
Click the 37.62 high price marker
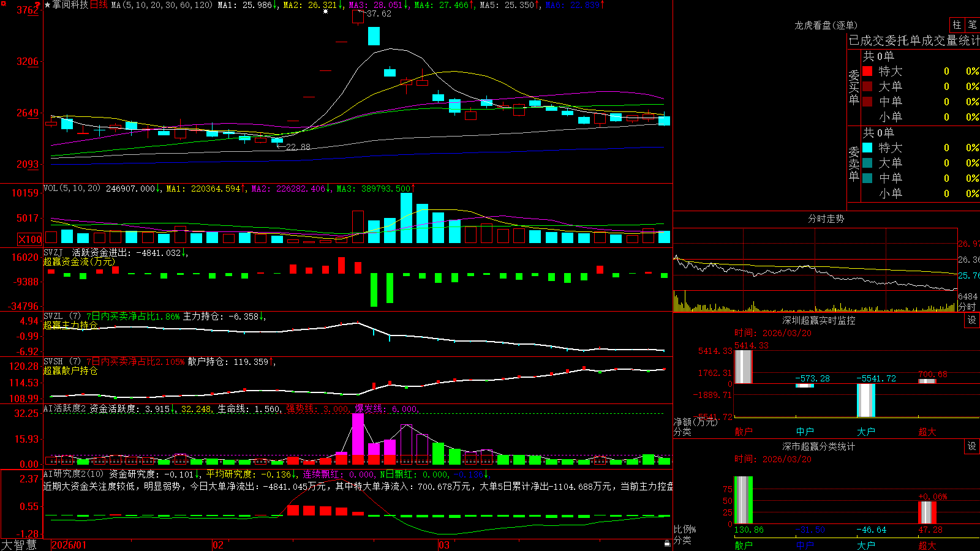tap(379, 13)
